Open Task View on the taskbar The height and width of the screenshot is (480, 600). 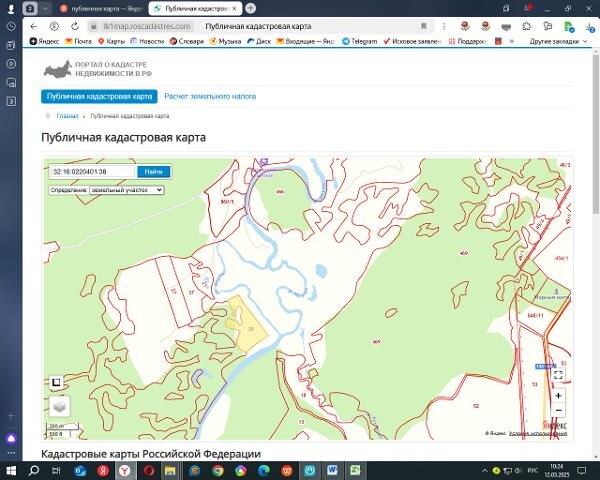(x=56, y=470)
